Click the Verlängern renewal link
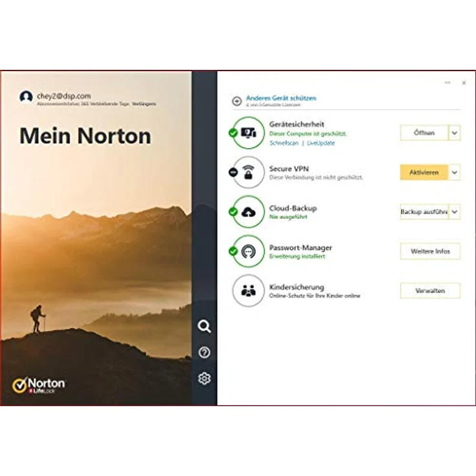The image size is (476, 476). click(x=144, y=104)
